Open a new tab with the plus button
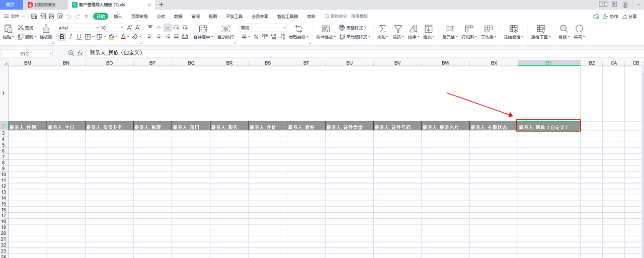Image resolution: width=644 pixels, height=258 pixels. (x=161, y=4)
